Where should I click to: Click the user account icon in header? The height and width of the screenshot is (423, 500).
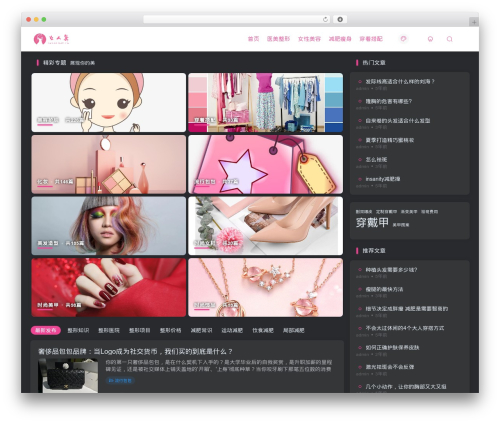[430, 39]
